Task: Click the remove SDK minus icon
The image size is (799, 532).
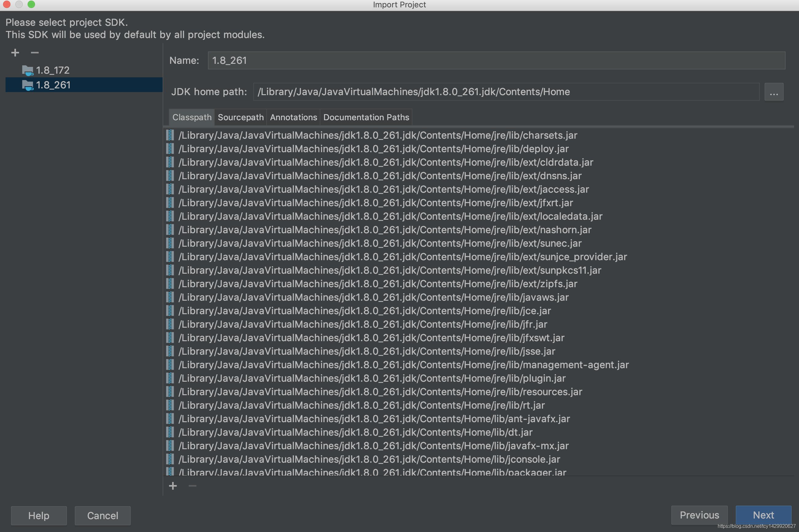Action: 35,52
